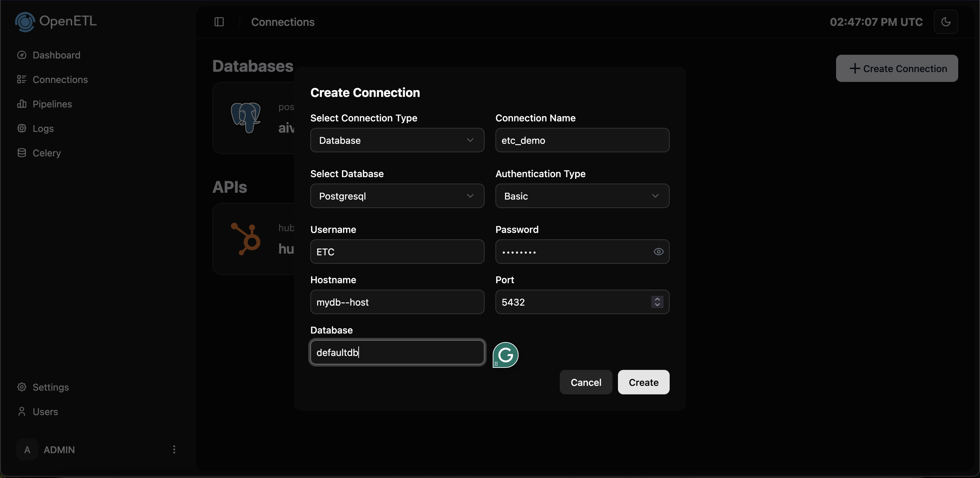Click the Hostname input field
This screenshot has height=478, width=980.
point(397,302)
